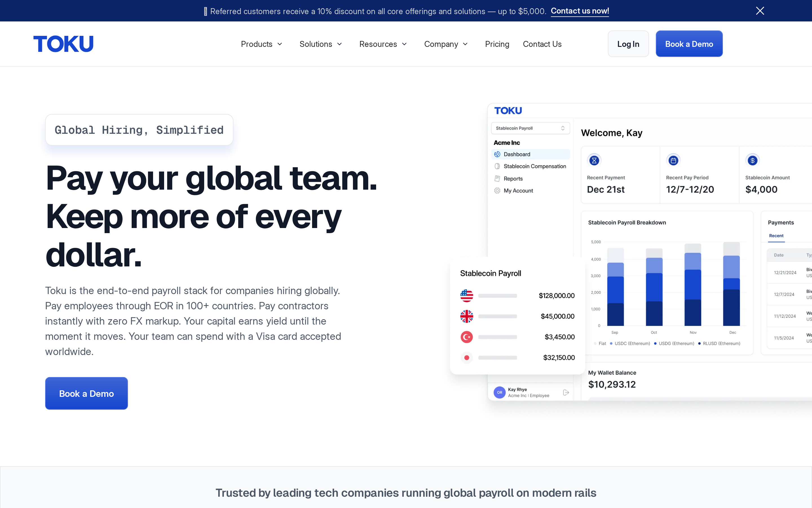
Task: Click the Date column header
Action: pos(778,255)
